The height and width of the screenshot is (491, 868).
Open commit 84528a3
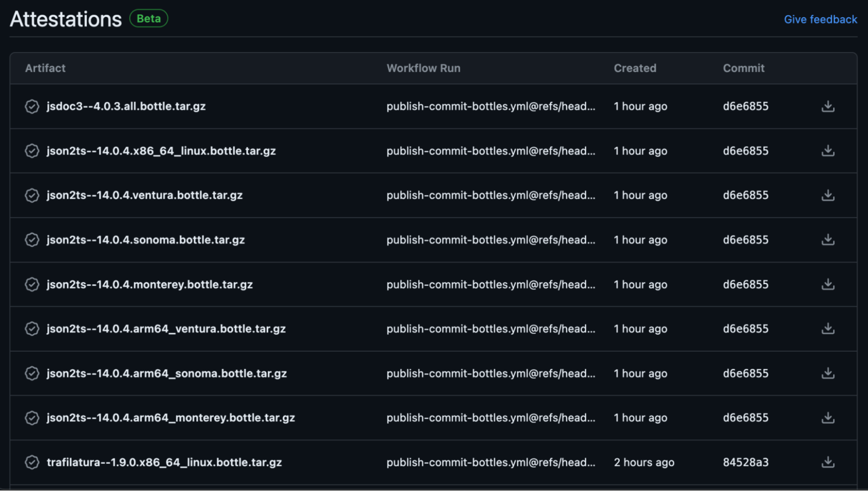pos(745,462)
